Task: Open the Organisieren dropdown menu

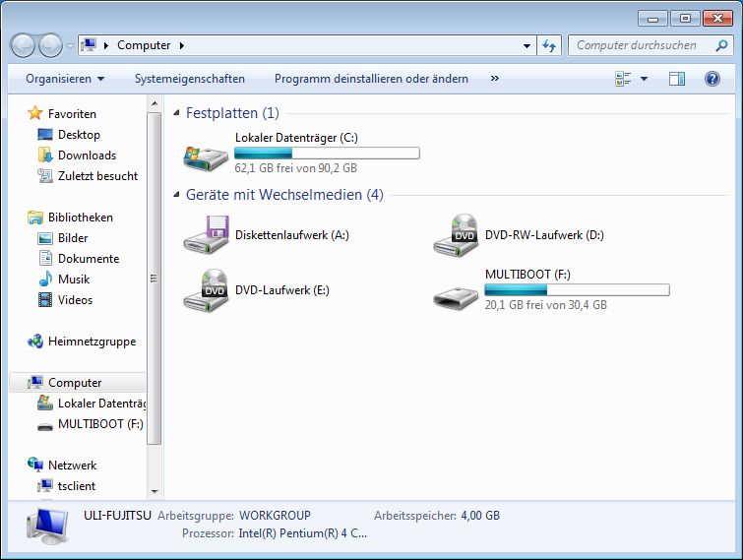Action: click(x=65, y=79)
